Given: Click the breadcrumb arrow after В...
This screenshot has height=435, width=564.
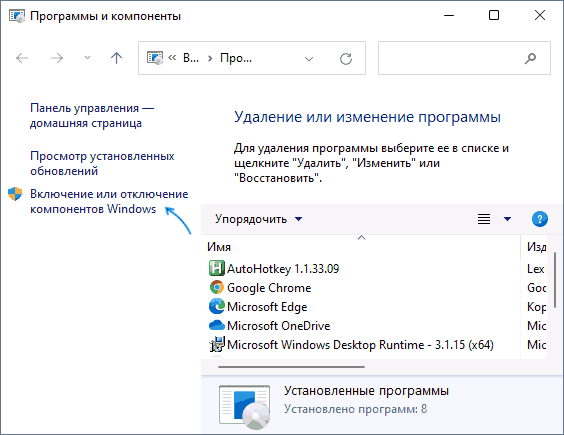Looking at the screenshot, I should pos(210,58).
